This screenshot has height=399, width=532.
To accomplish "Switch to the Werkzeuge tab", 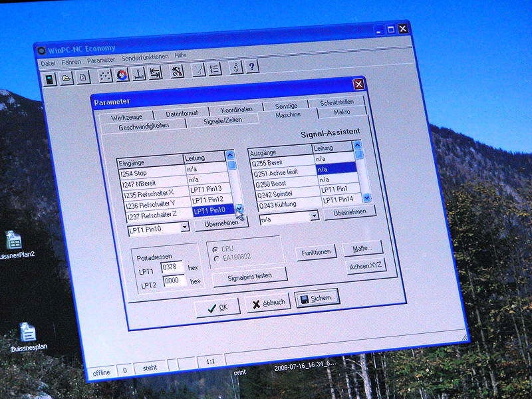I will 126,118.
